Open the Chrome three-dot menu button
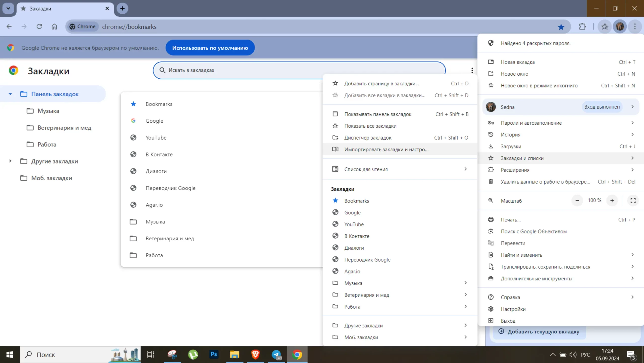This screenshot has width=644, height=363. [635, 26]
